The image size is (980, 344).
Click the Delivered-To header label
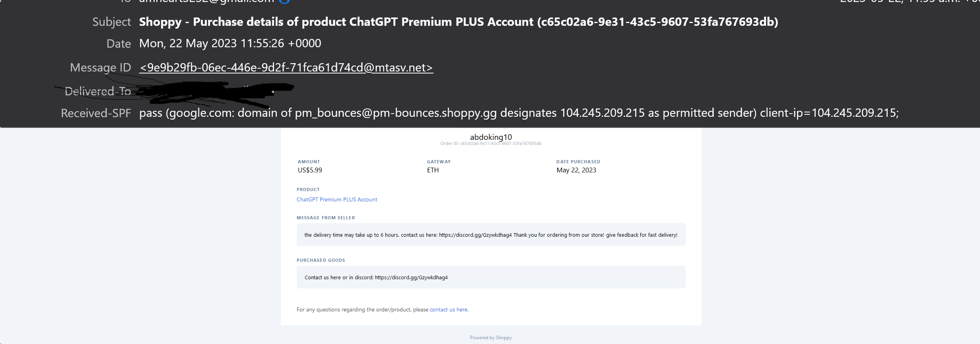[98, 91]
